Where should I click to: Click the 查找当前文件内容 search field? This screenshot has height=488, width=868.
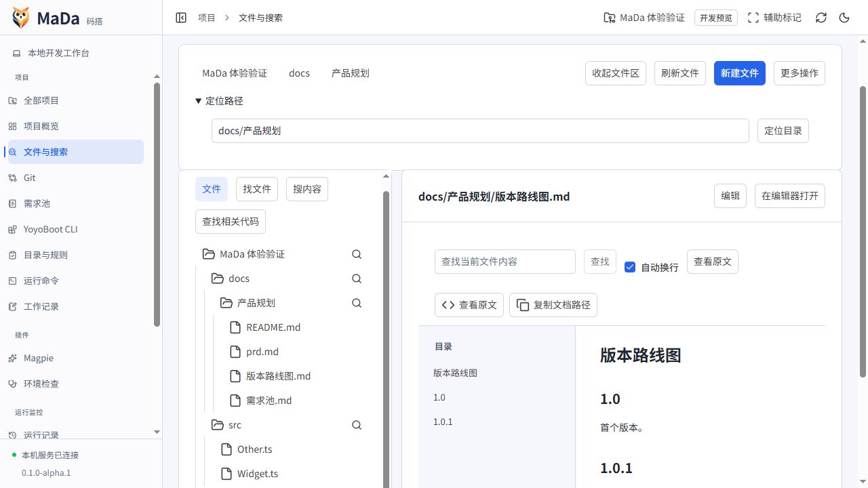click(505, 262)
